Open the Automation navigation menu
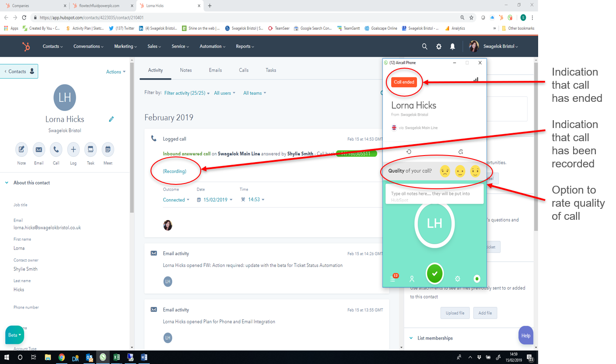 coord(213,46)
